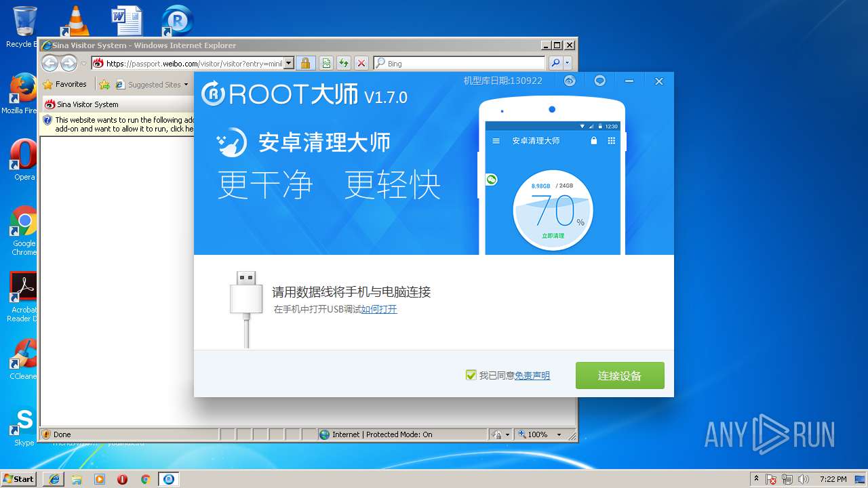Click into the Bing search box
This screenshot has width=868, height=488.
click(459, 63)
